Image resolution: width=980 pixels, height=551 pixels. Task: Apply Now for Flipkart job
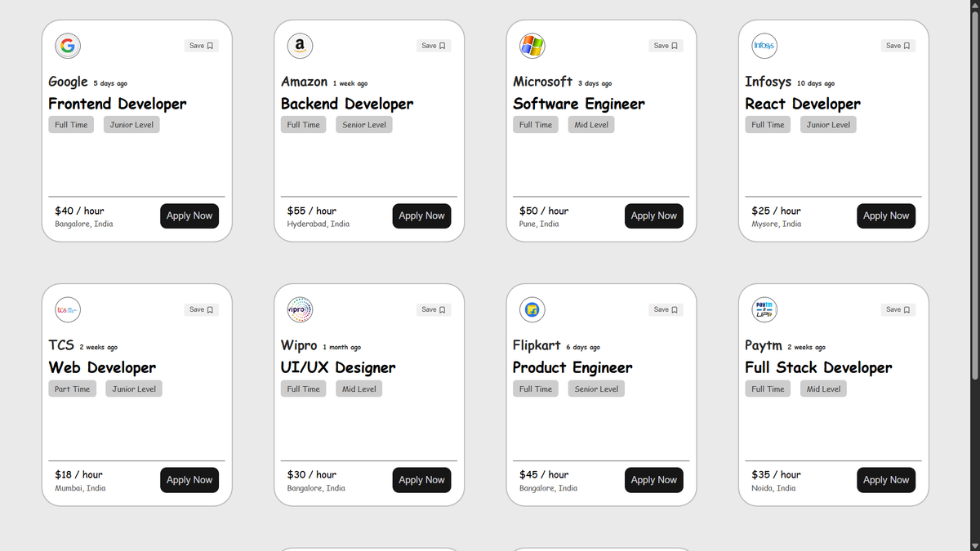tap(654, 480)
